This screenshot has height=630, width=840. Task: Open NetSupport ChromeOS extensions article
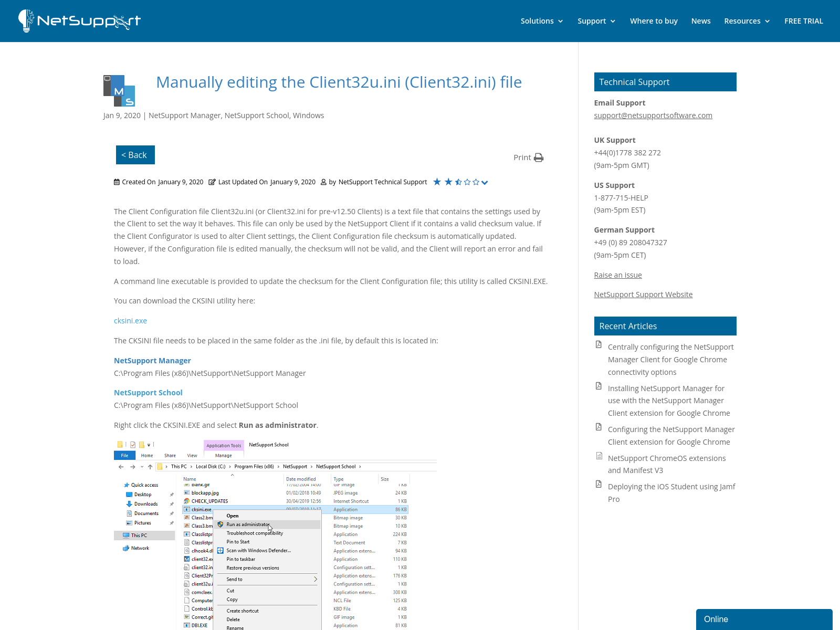click(667, 464)
